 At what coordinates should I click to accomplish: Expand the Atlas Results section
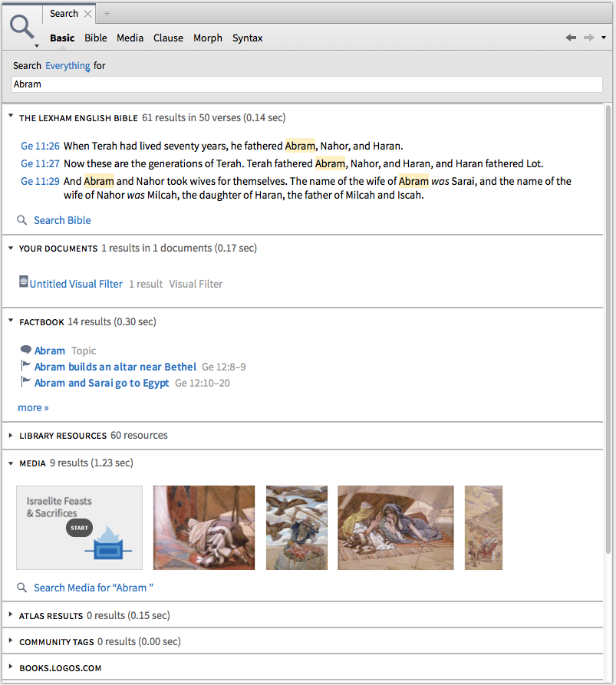click(x=11, y=615)
